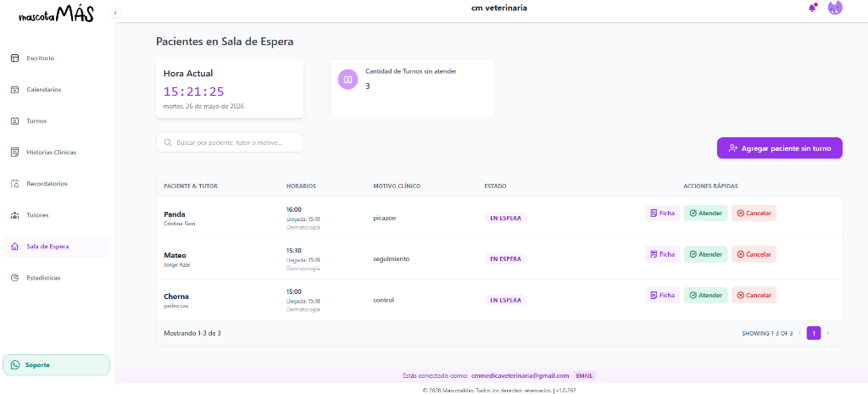Click Agregar paciente sin turno button
This screenshot has height=394, width=868.
coord(780,148)
